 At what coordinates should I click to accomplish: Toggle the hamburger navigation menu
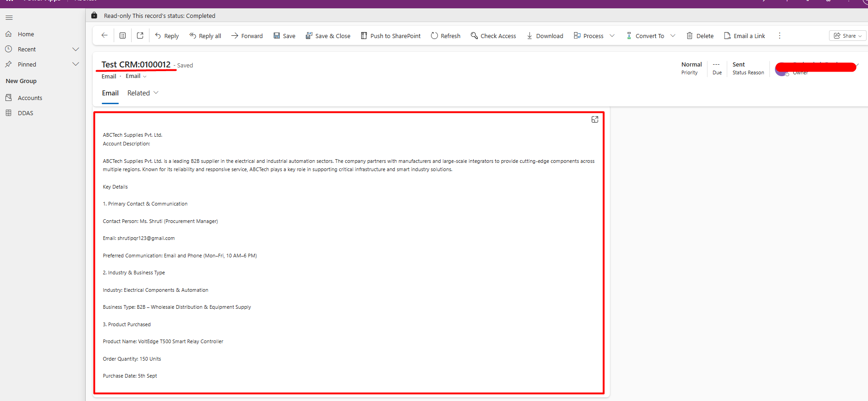click(9, 18)
